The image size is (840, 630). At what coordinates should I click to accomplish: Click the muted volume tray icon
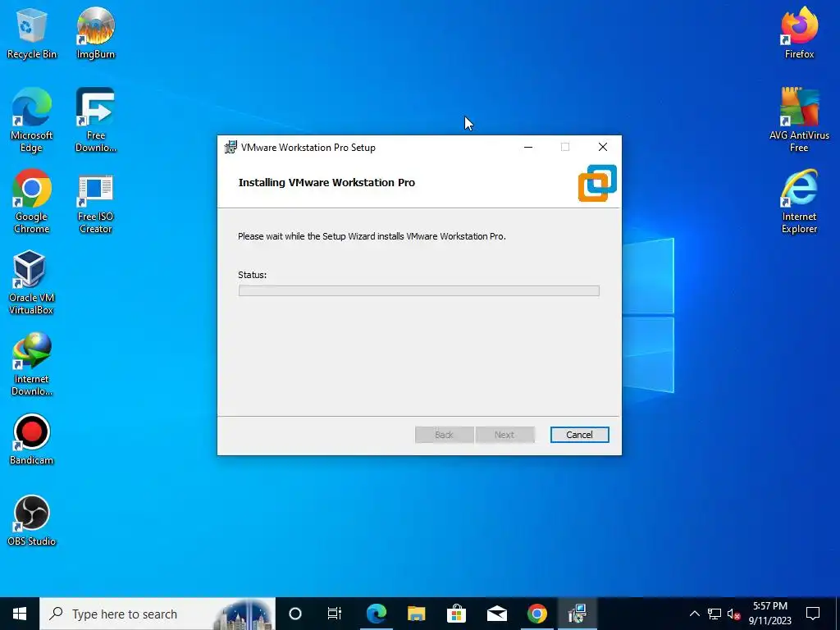(x=733, y=614)
